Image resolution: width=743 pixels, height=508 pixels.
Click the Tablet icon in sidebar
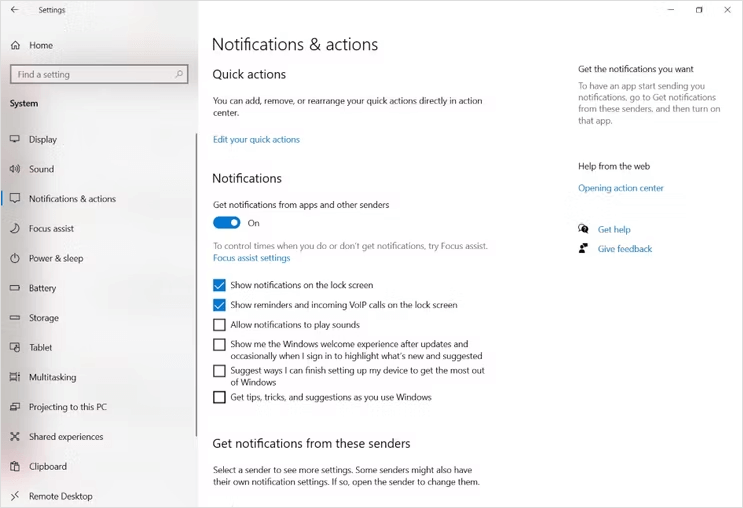[15, 347]
